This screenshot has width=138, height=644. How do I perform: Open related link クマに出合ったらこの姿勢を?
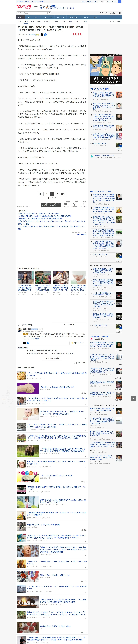pyautogui.click(x=38, y=213)
